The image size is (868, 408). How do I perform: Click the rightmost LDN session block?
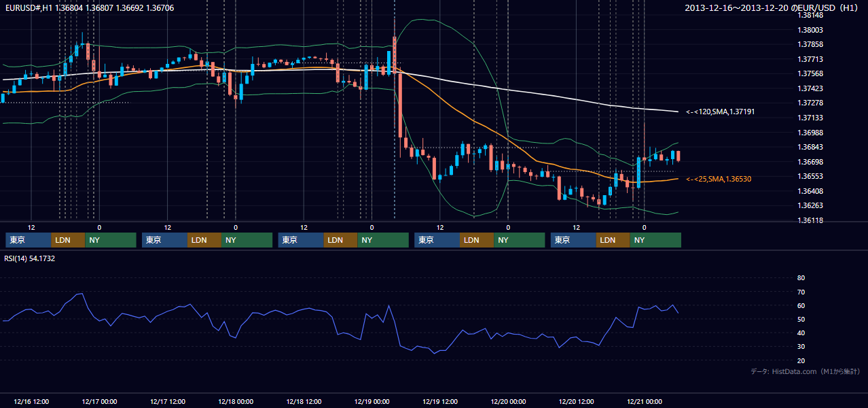(613, 240)
